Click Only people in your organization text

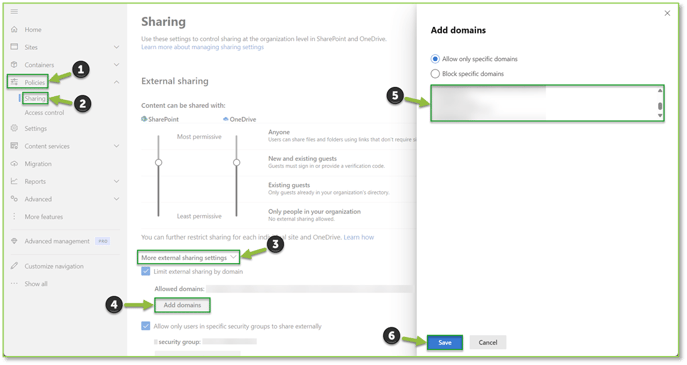click(x=315, y=211)
